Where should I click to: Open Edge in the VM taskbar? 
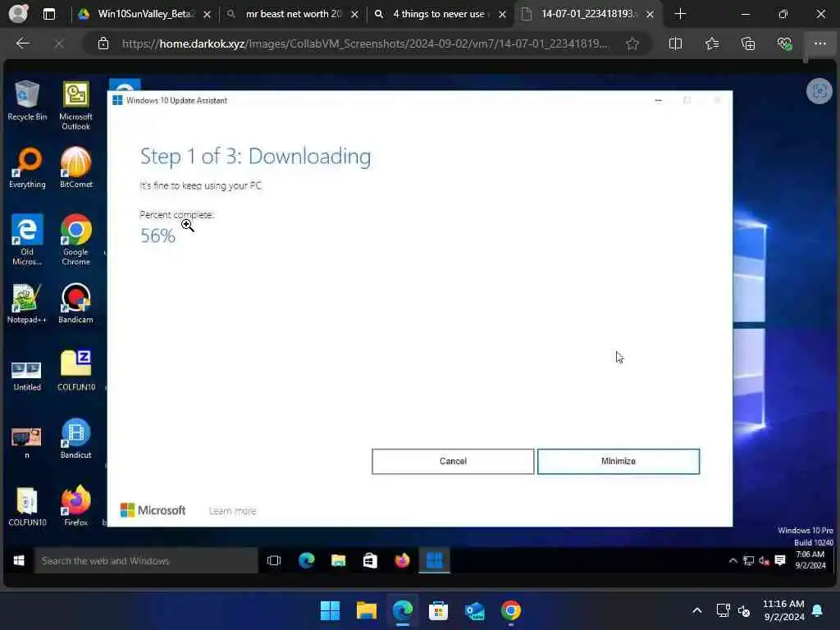(x=307, y=561)
